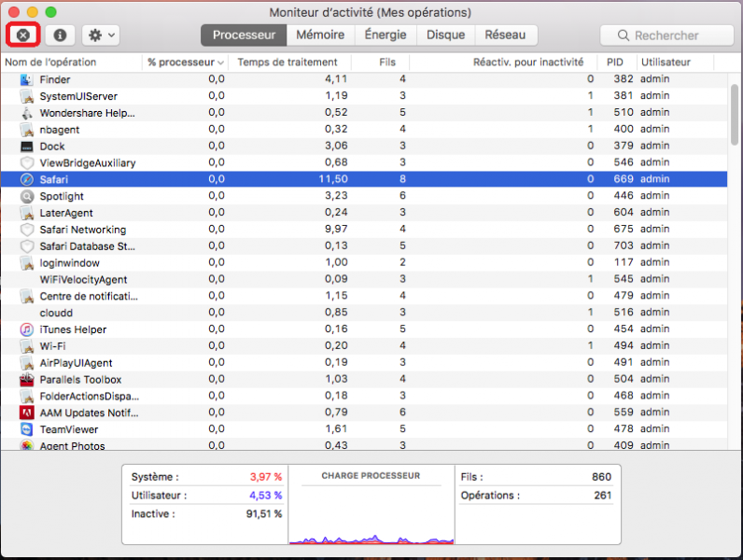
Task: Switch to the Mémoire tab
Action: pos(320,35)
